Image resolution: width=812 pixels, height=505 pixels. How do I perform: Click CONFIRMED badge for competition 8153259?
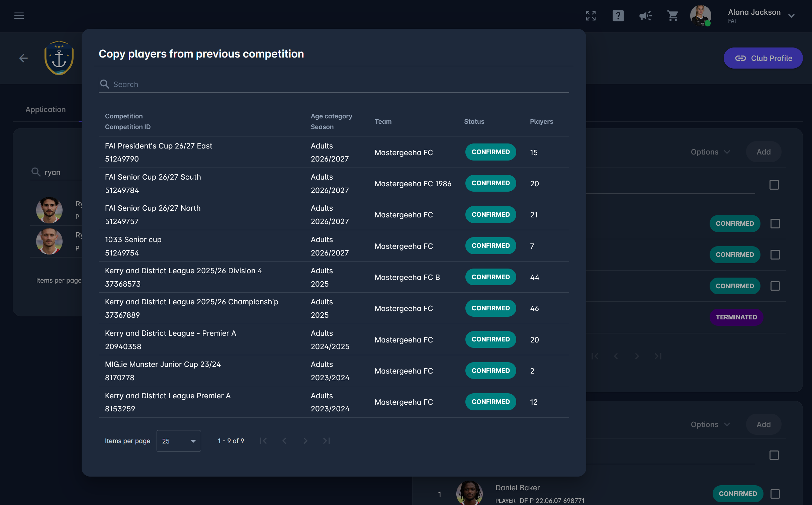point(490,402)
